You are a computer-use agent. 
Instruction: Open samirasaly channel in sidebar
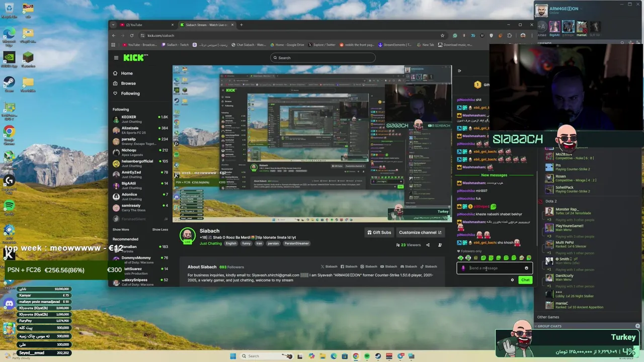tap(140, 208)
